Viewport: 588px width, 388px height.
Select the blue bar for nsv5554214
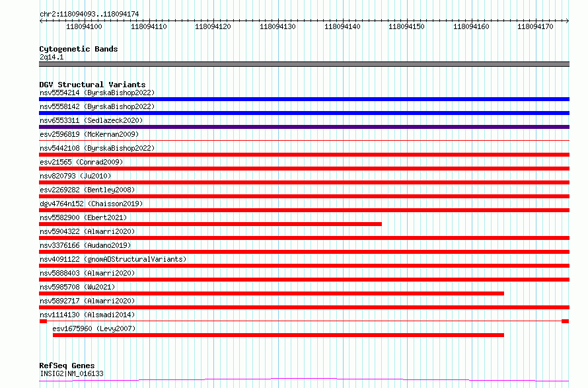point(304,99)
